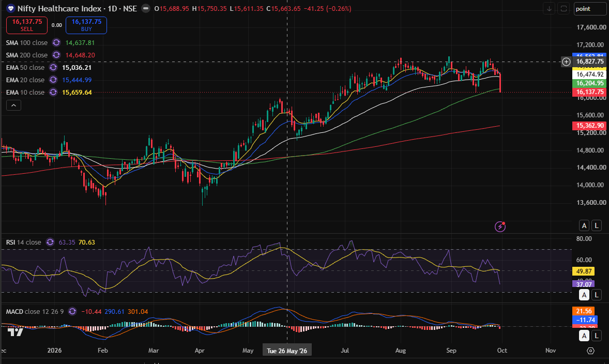
Task: Click the 17,600.00 price axis label
Action: tap(591, 27)
